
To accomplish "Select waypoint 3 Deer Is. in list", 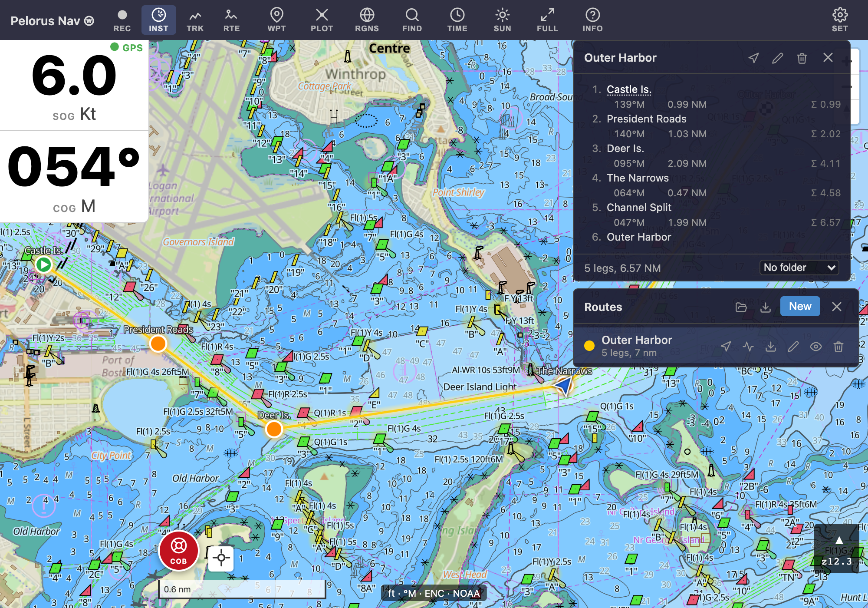I will [625, 149].
